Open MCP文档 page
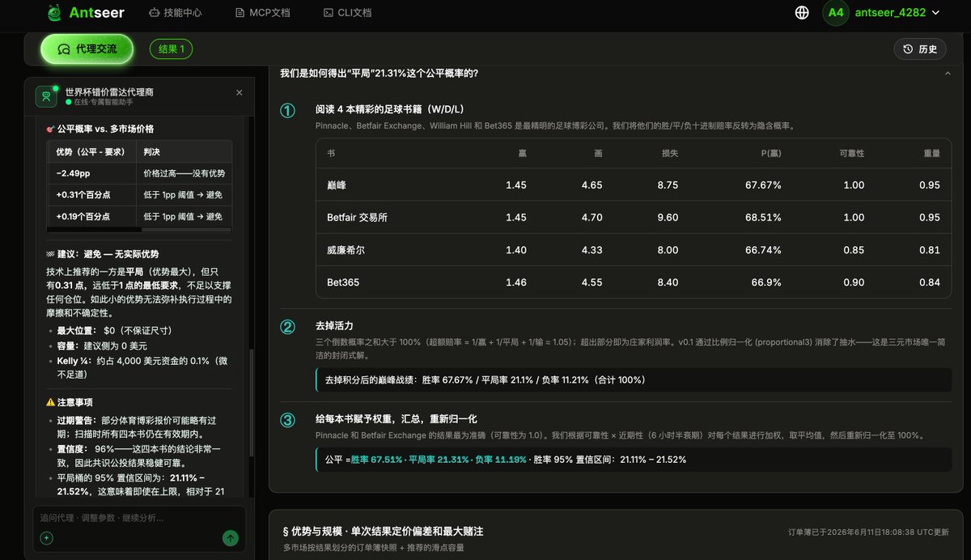 262,13
